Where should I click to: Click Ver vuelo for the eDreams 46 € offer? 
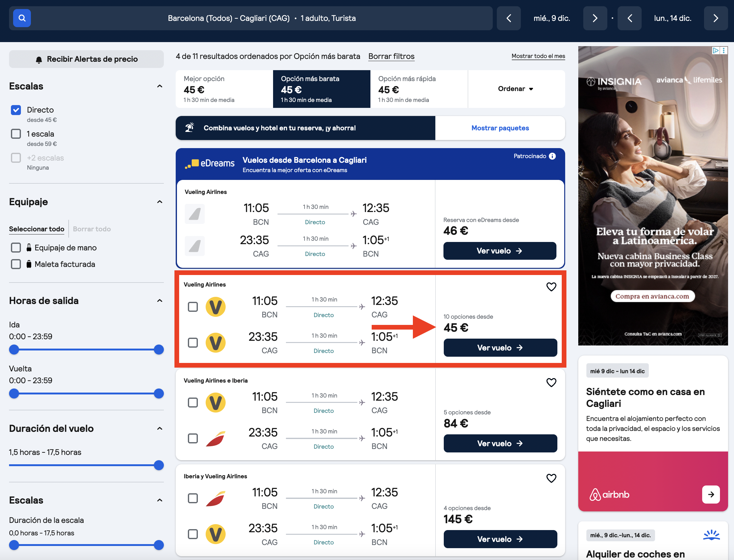point(499,251)
